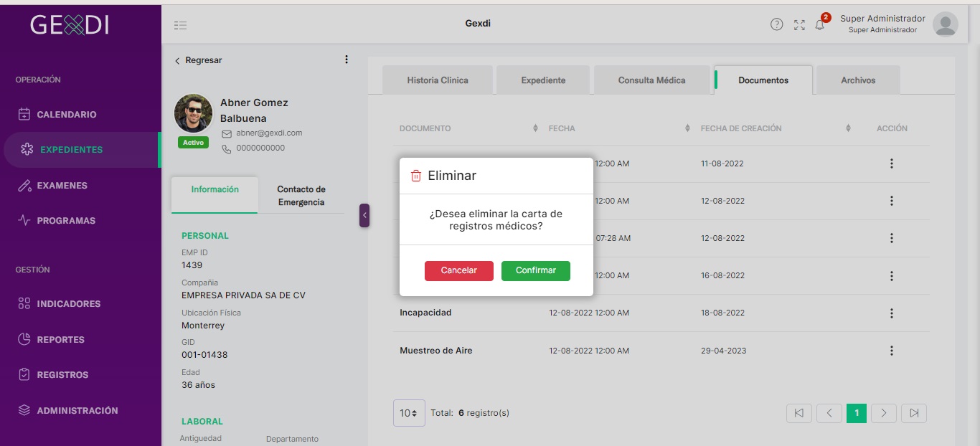Go to the first page of results
Viewport: 980px width, 446px height.
[x=799, y=413]
